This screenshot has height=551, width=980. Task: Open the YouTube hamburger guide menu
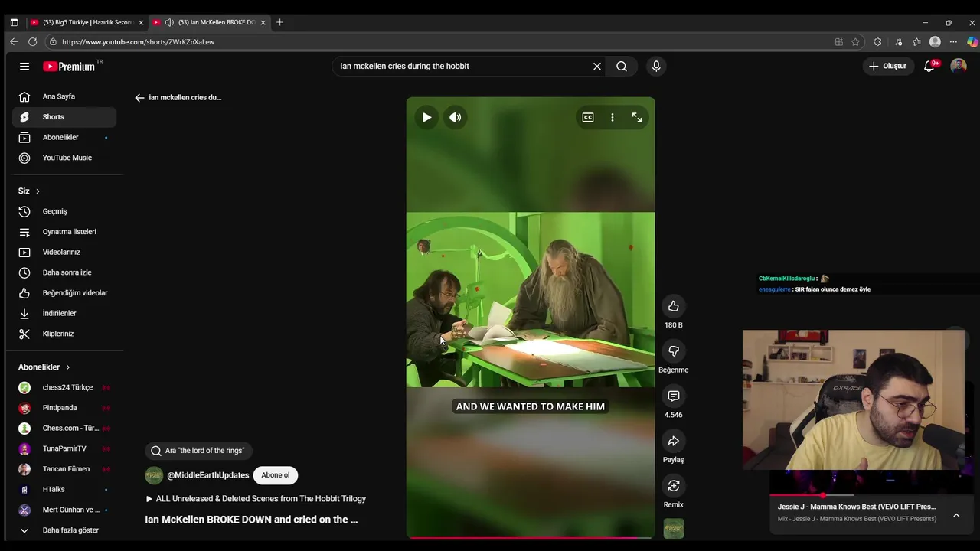(x=24, y=67)
